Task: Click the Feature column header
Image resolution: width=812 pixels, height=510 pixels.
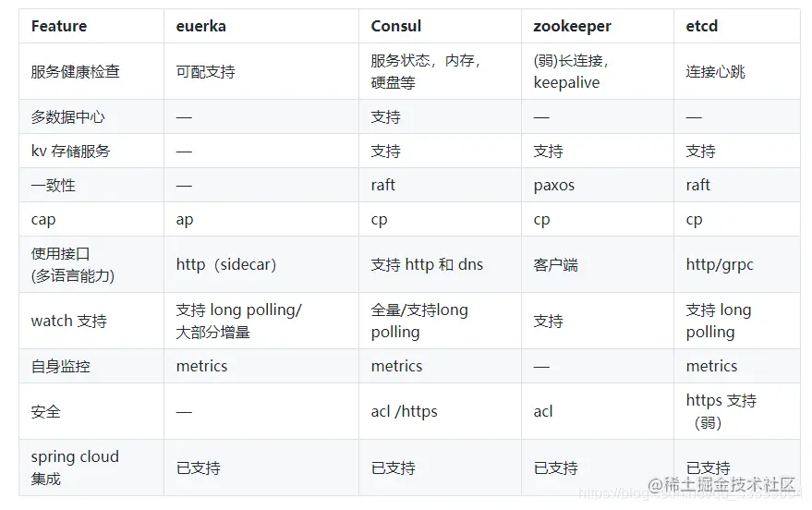Action: click(58, 26)
